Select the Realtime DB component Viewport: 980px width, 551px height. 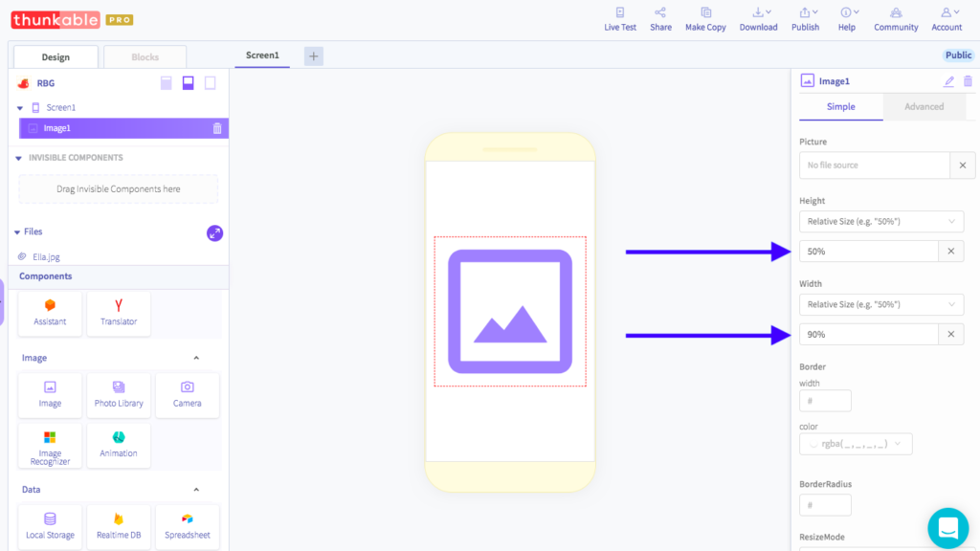coord(119,527)
